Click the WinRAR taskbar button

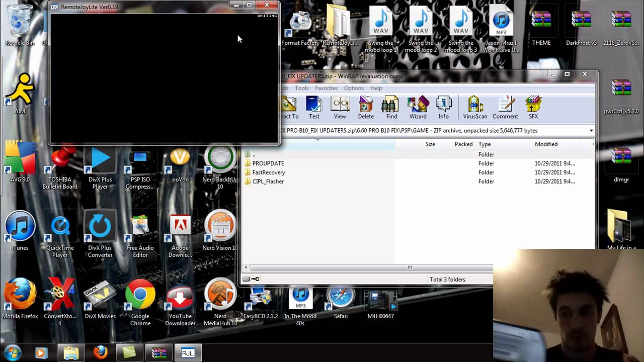(x=159, y=353)
